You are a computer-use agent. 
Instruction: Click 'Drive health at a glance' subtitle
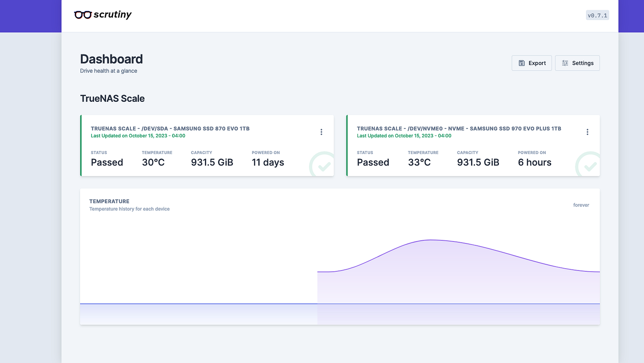click(x=108, y=71)
